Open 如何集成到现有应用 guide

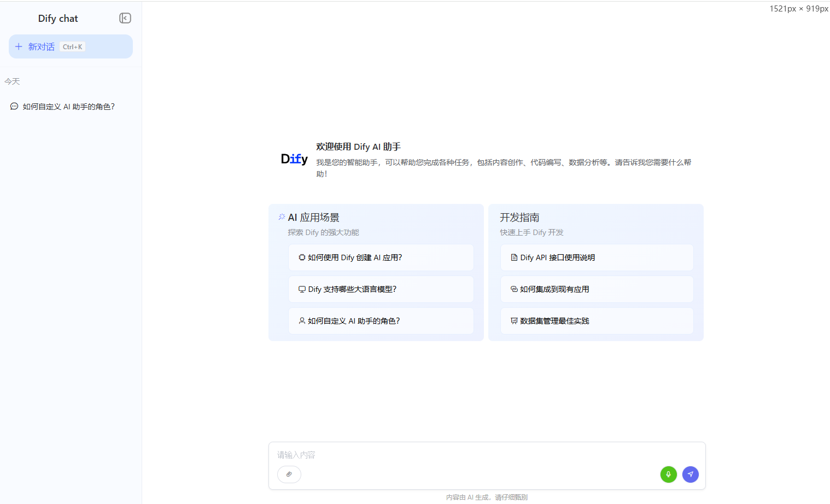point(597,289)
